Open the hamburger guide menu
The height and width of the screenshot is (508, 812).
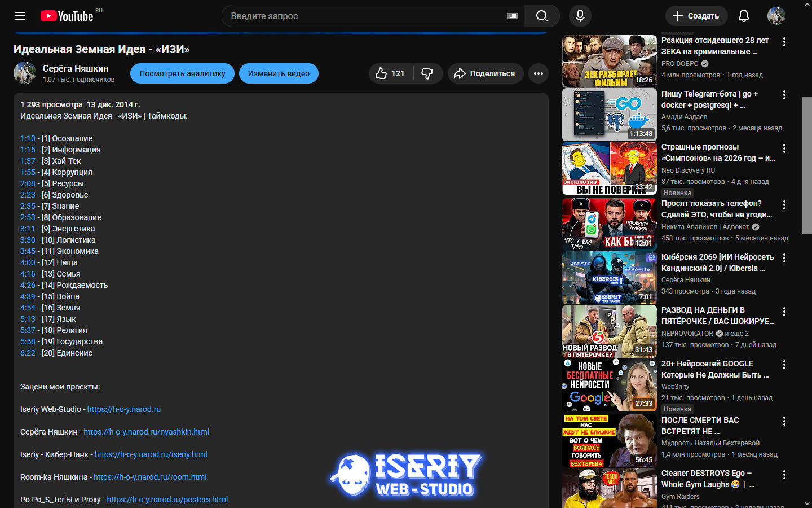20,16
